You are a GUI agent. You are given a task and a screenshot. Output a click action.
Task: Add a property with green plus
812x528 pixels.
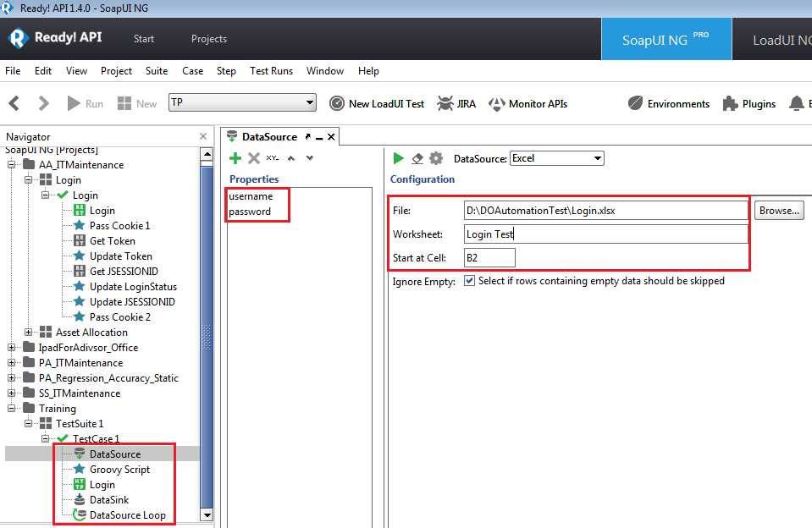click(235, 158)
